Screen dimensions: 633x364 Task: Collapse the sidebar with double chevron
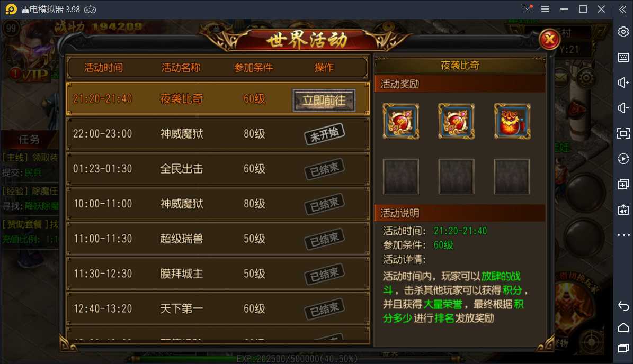click(623, 10)
